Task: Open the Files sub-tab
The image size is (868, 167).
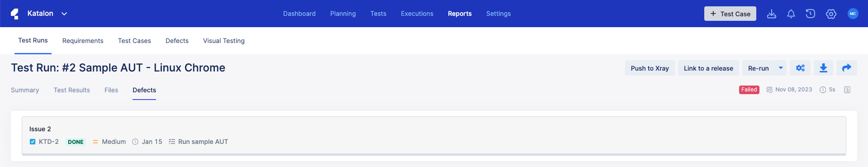Action: point(111,90)
